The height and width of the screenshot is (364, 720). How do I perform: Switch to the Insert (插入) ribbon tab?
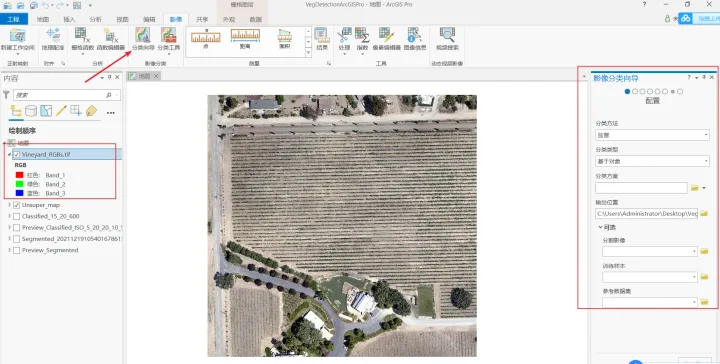[69, 19]
